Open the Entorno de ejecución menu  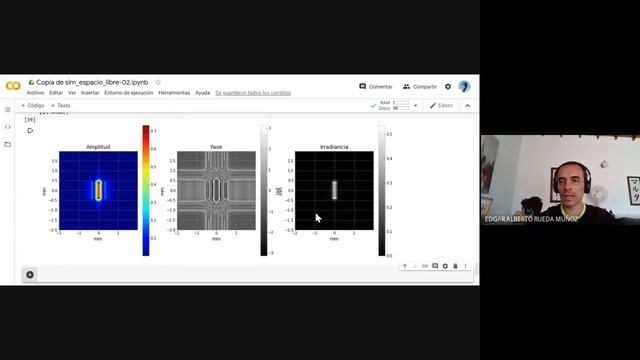click(129, 93)
